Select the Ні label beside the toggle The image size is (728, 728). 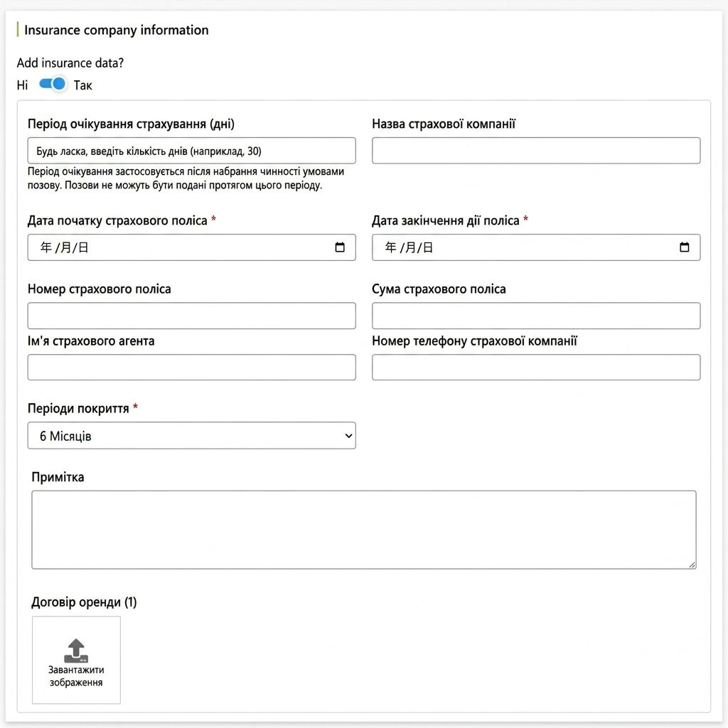tap(22, 85)
